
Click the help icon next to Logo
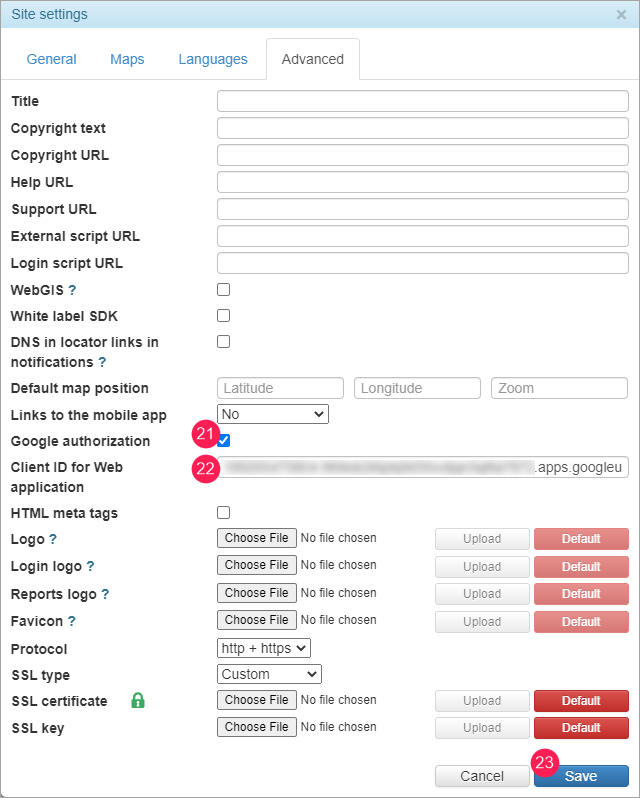(53, 539)
